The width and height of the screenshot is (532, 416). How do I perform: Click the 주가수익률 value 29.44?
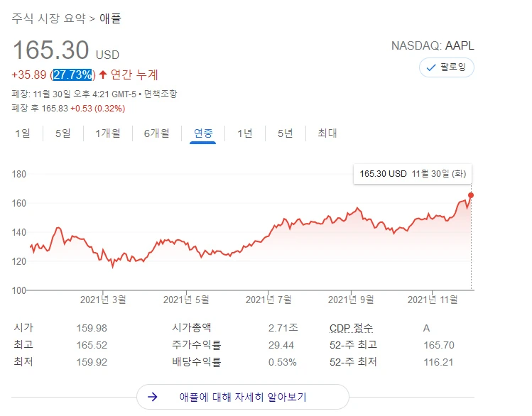coord(281,345)
